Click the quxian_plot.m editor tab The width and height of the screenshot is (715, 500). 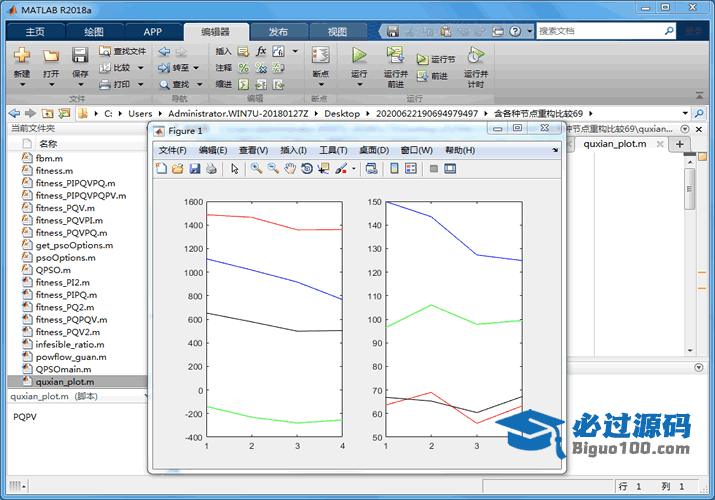pyautogui.click(x=615, y=144)
